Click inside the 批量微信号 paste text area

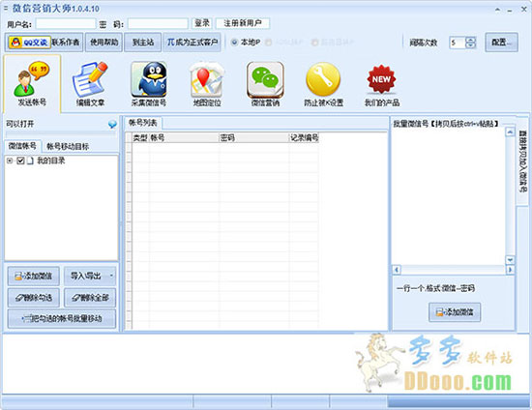click(448, 196)
